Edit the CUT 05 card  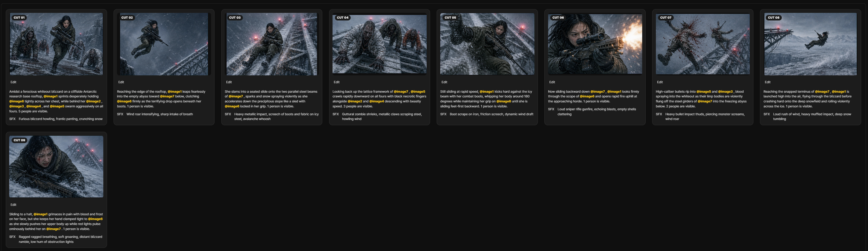pos(445,82)
